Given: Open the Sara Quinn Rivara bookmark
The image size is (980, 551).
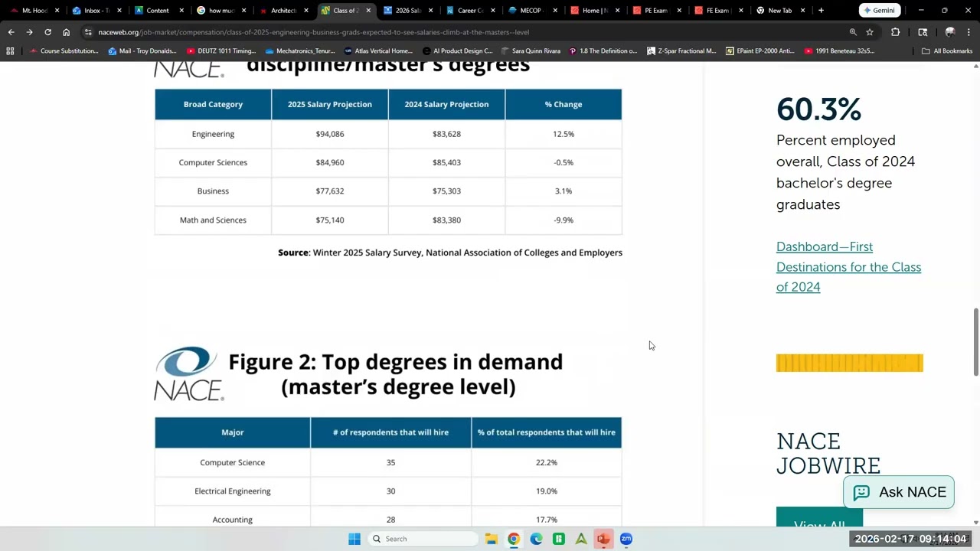Looking at the screenshot, I should [x=530, y=51].
